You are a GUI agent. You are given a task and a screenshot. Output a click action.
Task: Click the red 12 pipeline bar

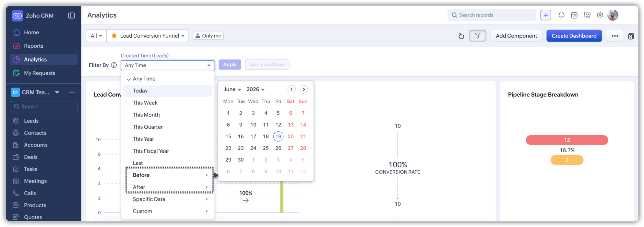click(567, 140)
